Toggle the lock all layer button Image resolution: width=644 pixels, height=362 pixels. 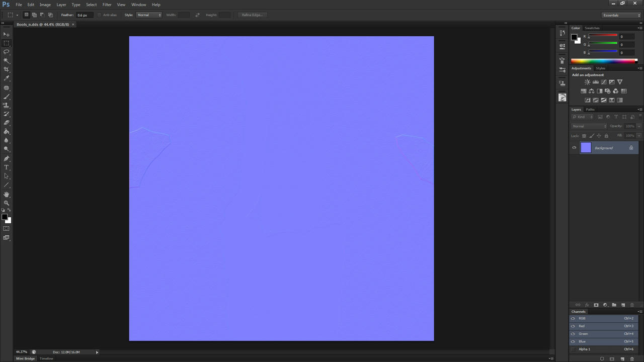[606, 136]
